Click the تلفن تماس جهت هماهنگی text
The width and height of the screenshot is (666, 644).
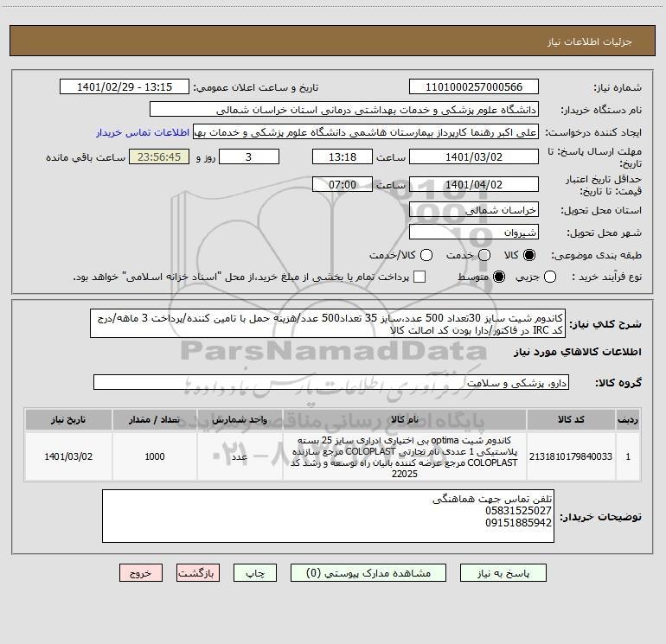click(x=492, y=499)
